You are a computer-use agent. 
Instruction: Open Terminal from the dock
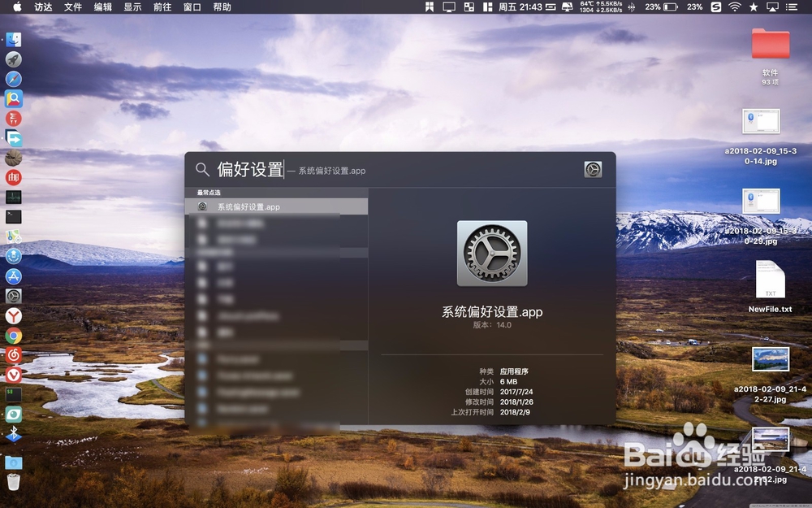click(14, 217)
